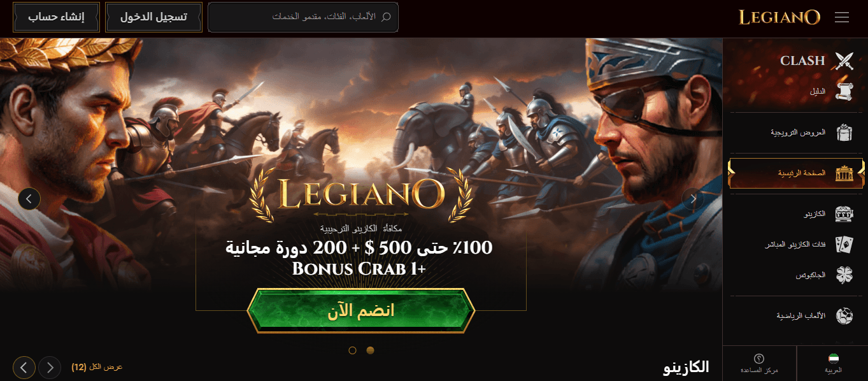This screenshot has height=381, width=868.
Task: Show next banner slide with right arrow
Action: coord(693,199)
